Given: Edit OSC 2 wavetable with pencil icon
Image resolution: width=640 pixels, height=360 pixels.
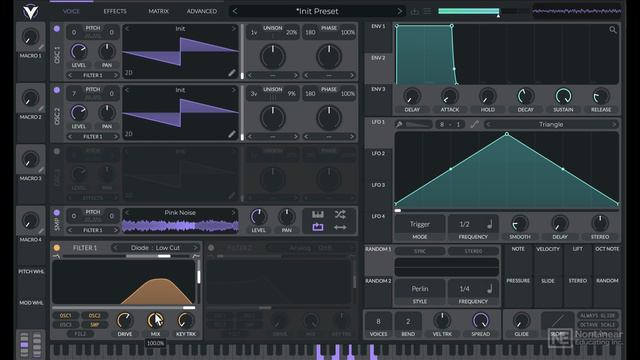Looking at the screenshot, I should point(232,134).
